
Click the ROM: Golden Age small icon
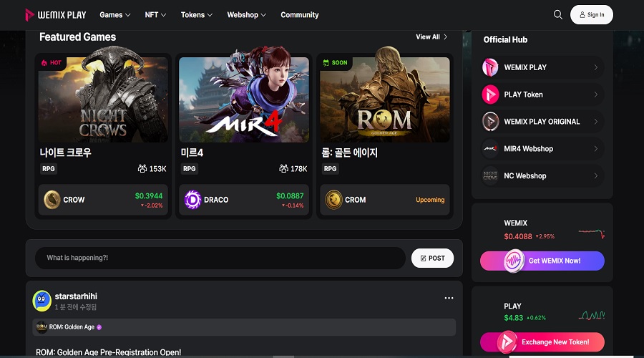tap(42, 327)
